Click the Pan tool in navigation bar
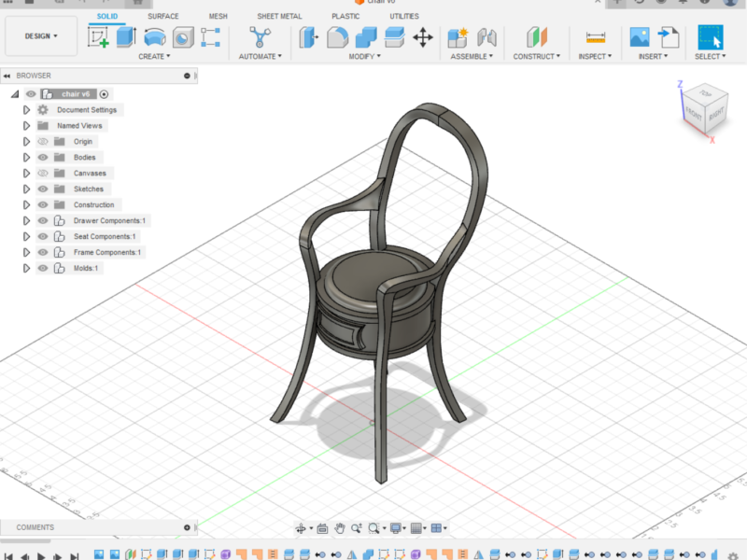747x560 pixels. point(340,528)
